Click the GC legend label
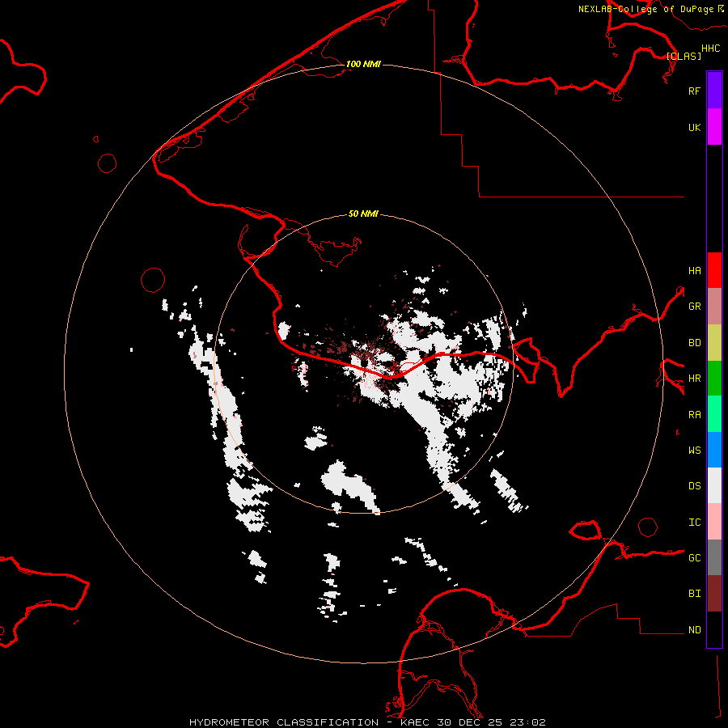 pyautogui.click(x=694, y=558)
